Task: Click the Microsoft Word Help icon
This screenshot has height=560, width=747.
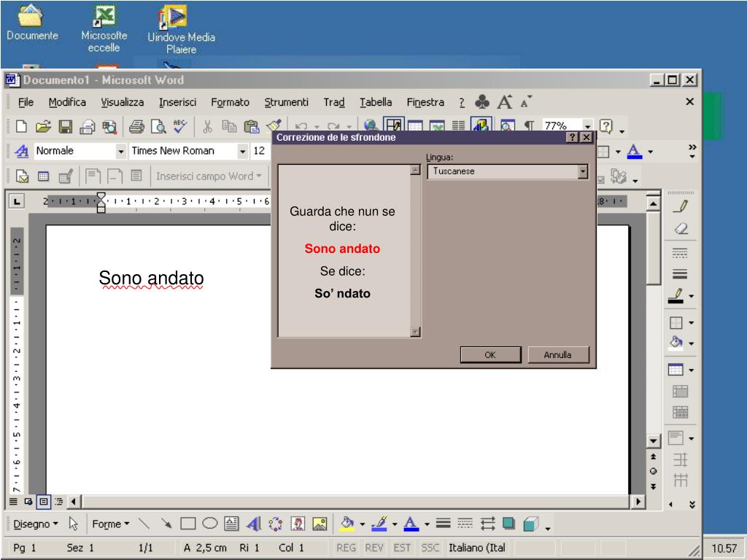Action: click(605, 126)
